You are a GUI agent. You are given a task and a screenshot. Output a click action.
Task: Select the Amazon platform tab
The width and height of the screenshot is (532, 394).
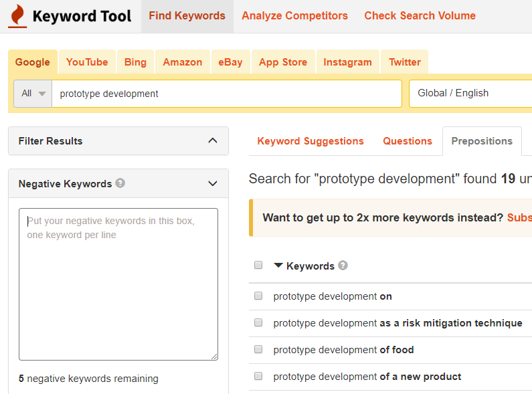[182, 62]
